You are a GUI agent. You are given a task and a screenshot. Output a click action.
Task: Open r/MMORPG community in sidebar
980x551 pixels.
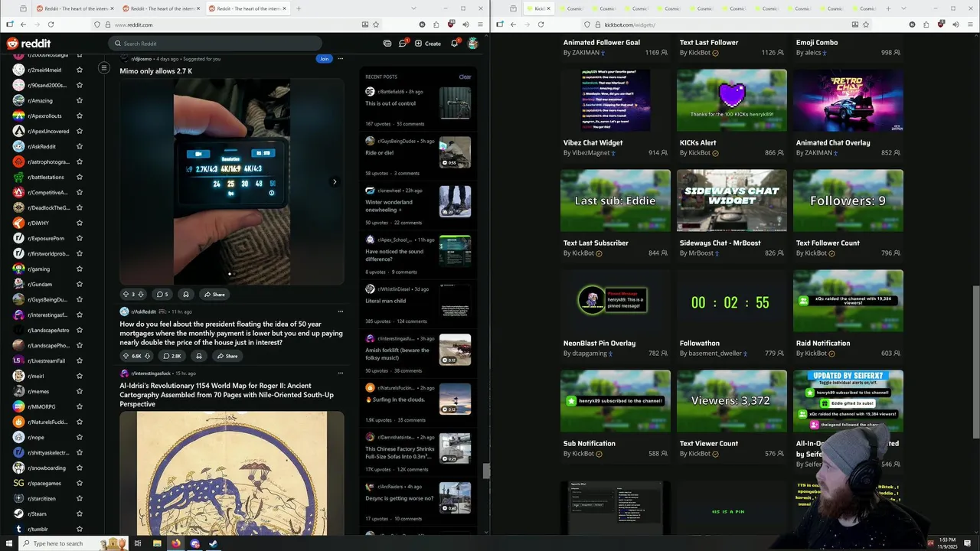point(41,406)
